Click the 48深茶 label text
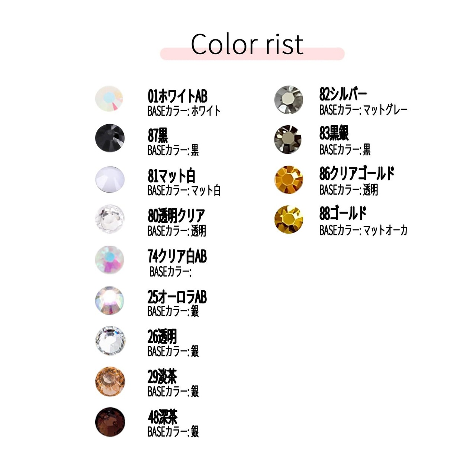476x476 pixels. (x=163, y=417)
